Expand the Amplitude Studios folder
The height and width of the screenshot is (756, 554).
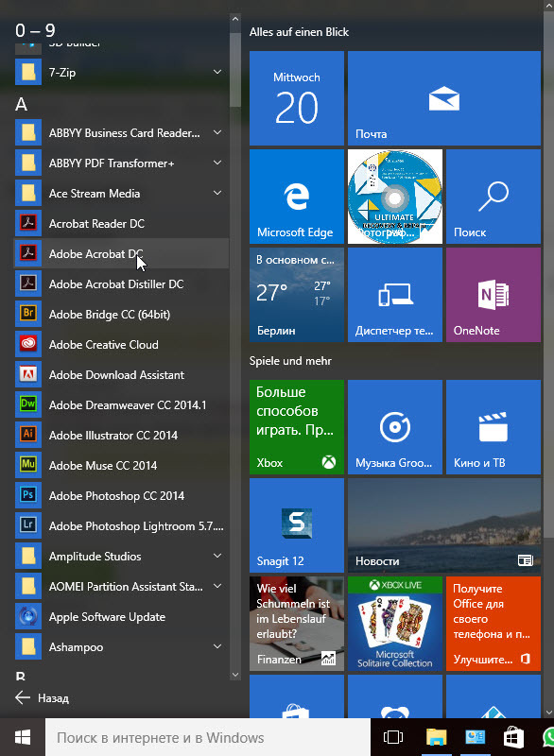point(217,556)
